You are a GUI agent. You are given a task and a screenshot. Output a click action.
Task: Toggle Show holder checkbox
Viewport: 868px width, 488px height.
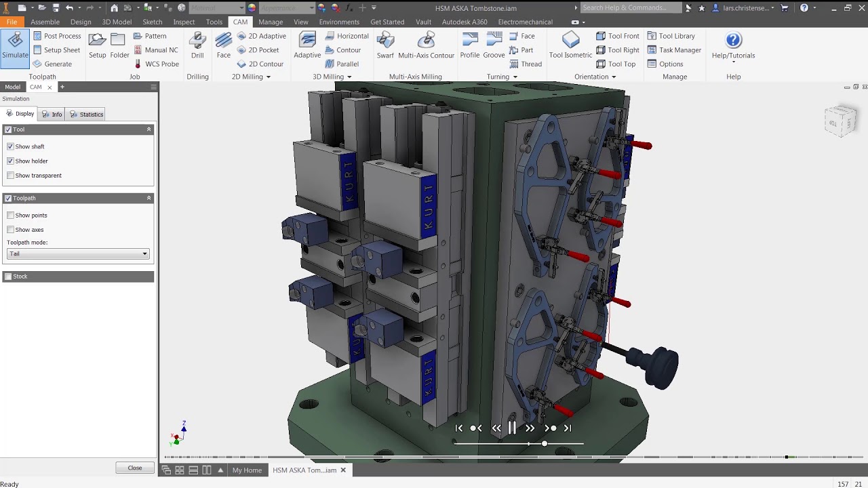pos(10,161)
